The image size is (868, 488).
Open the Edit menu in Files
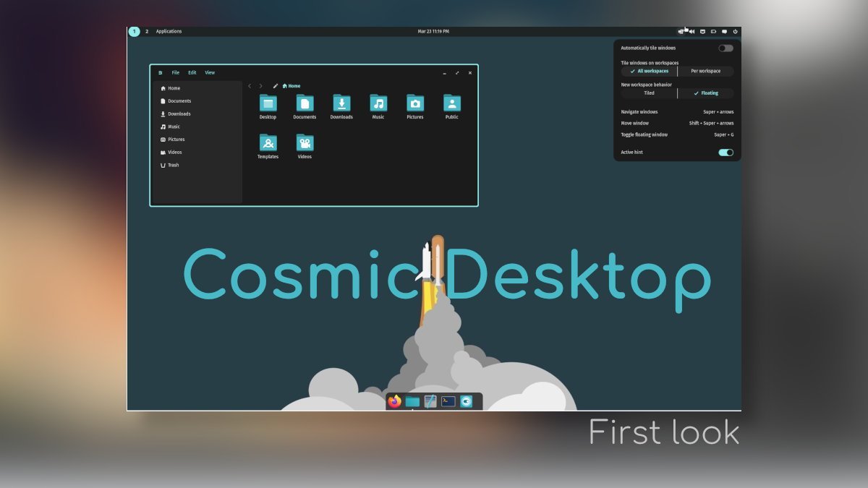(192, 72)
